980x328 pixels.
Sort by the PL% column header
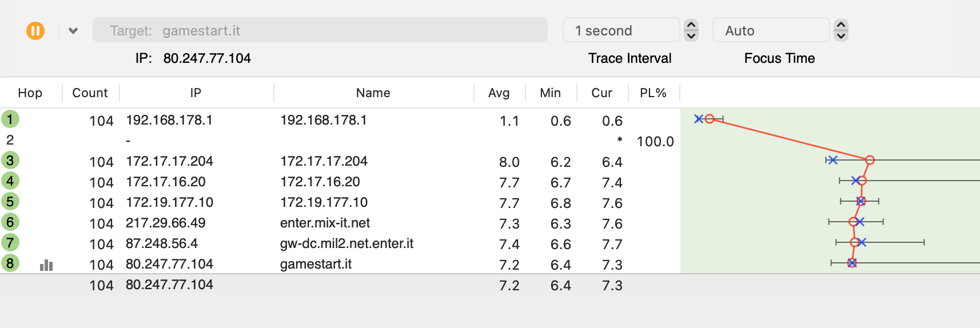[653, 93]
